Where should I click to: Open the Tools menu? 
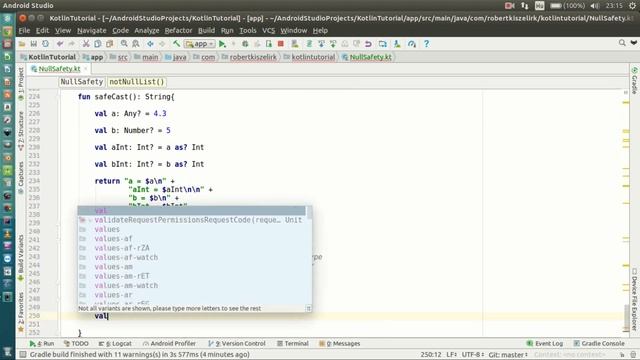247,31
